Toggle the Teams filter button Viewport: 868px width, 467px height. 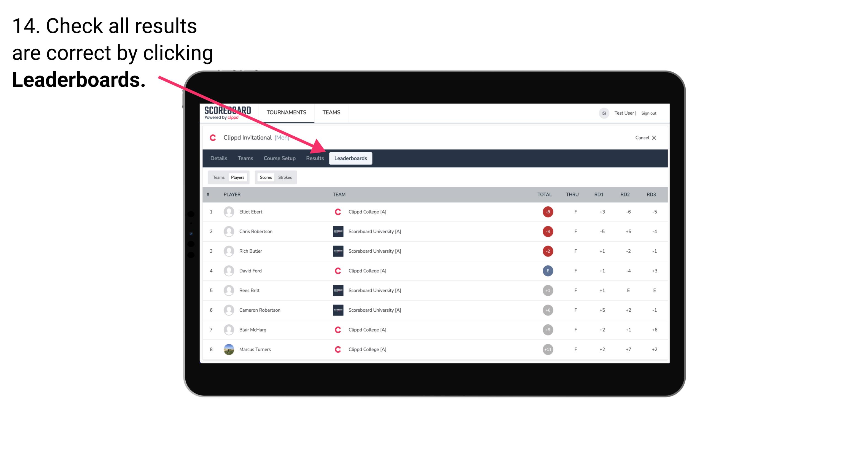click(217, 177)
